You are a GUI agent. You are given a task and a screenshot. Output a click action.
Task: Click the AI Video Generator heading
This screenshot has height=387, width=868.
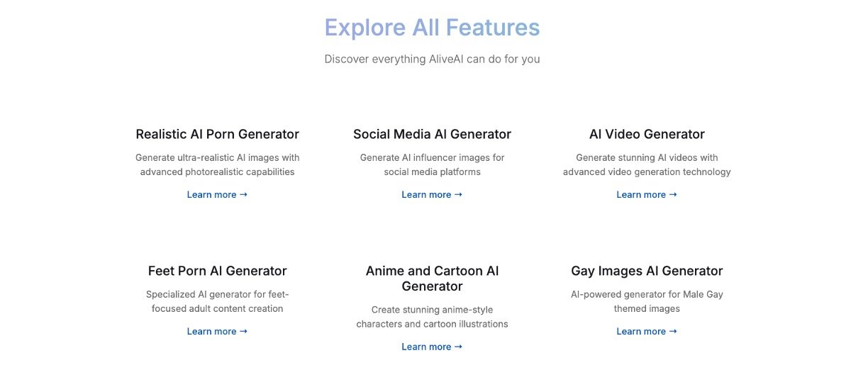647,135
